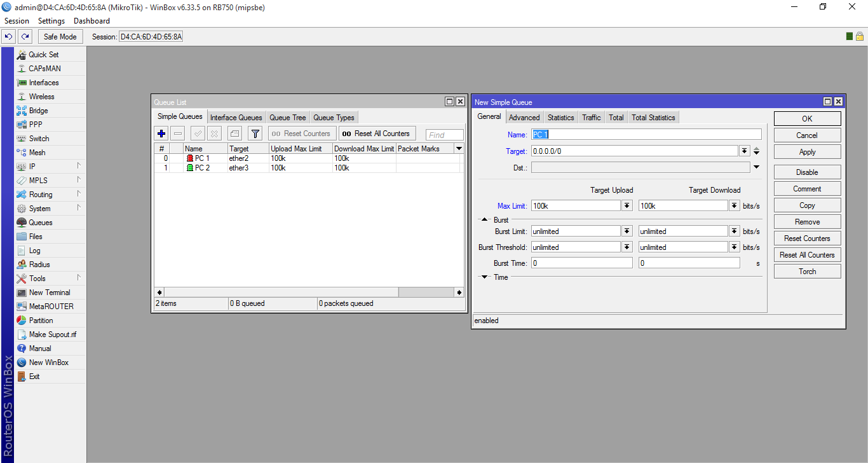Open the Session menu
868x463 pixels.
pos(17,21)
